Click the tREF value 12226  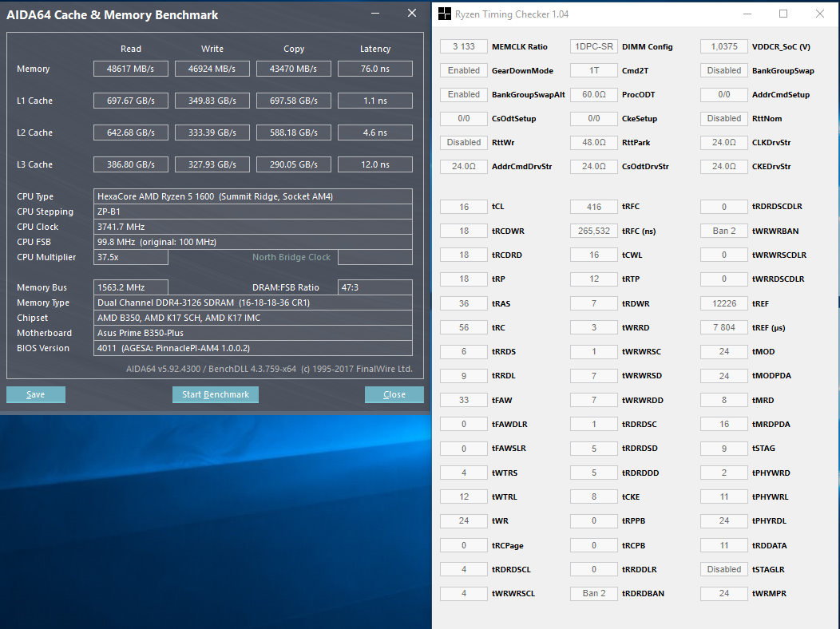point(723,303)
